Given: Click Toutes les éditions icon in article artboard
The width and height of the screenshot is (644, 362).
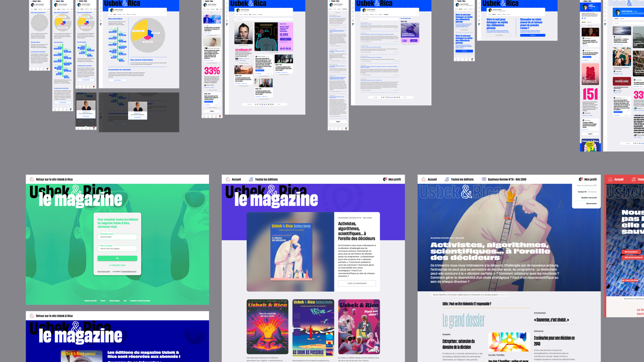Looking at the screenshot, I should point(447,179).
